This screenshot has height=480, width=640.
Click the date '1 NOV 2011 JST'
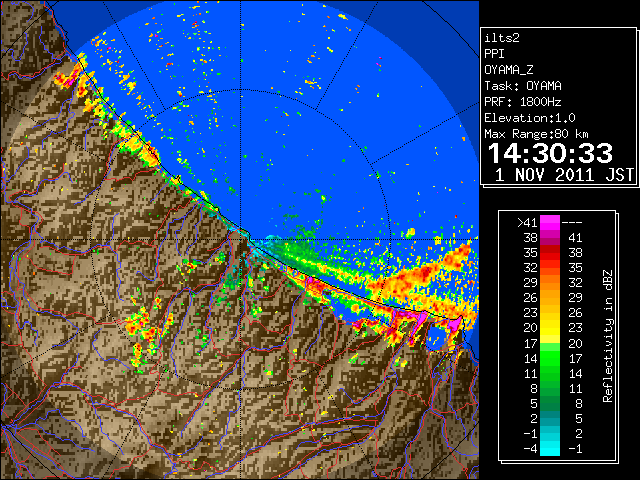[x=564, y=175]
